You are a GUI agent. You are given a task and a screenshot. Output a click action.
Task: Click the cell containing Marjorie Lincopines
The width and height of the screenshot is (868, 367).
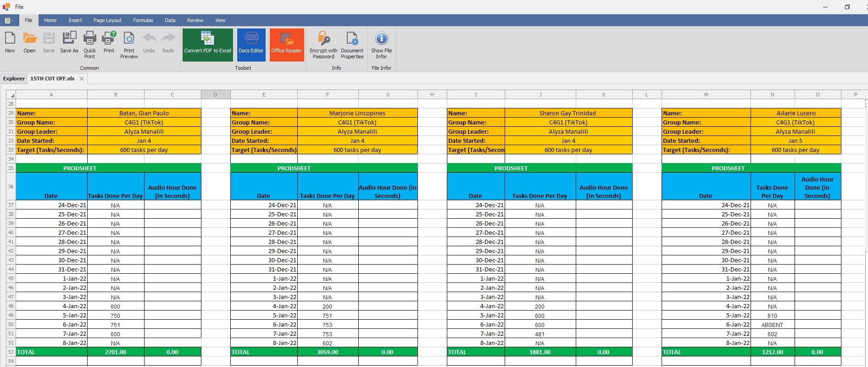[x=357, y=113]
